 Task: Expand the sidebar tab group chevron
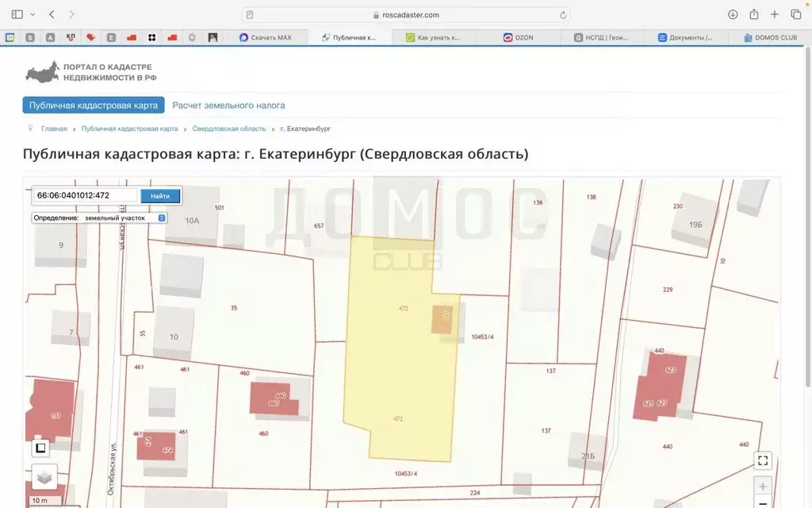click(x=33, y=14)
